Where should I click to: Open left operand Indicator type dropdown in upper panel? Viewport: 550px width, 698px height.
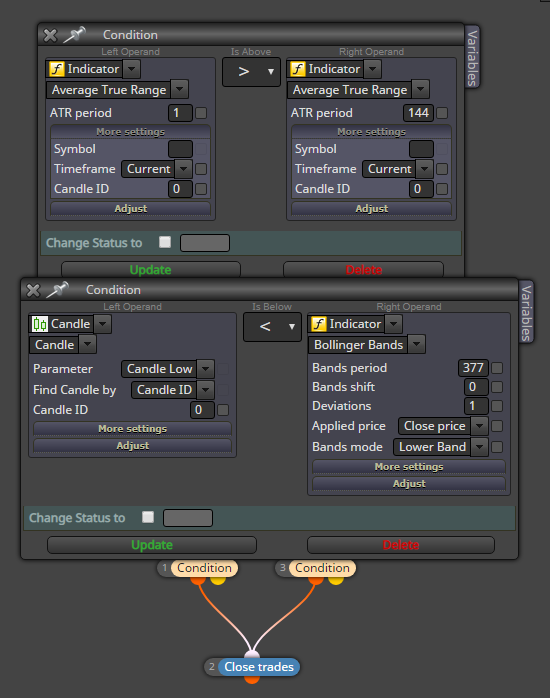pyautogui.click(x=131, y=69)
